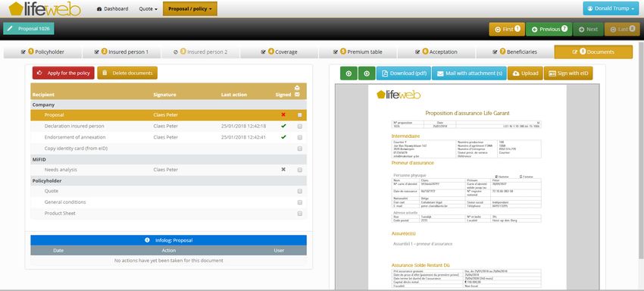Select the Proposal document row
The image size is (644, 291).
pos(168,115)
